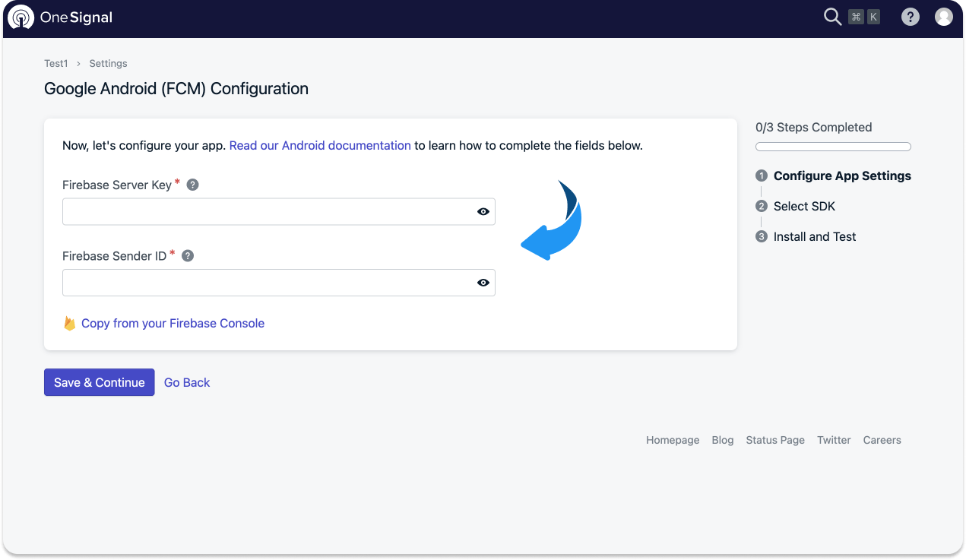Go to Settings in the breadcrumb

point(108,63)
